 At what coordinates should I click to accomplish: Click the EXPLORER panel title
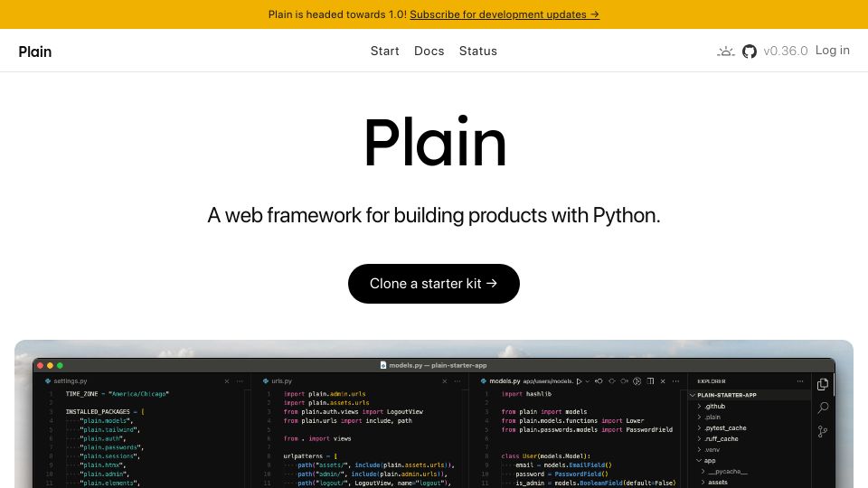(x=712, y=381)
